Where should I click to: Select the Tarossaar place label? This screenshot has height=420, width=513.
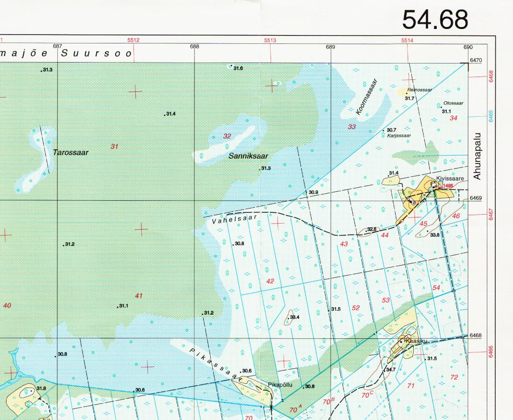coord(70,152)
